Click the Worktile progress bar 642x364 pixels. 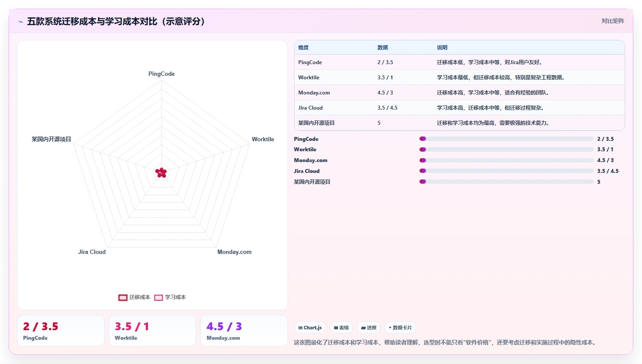tap(506, 149)
